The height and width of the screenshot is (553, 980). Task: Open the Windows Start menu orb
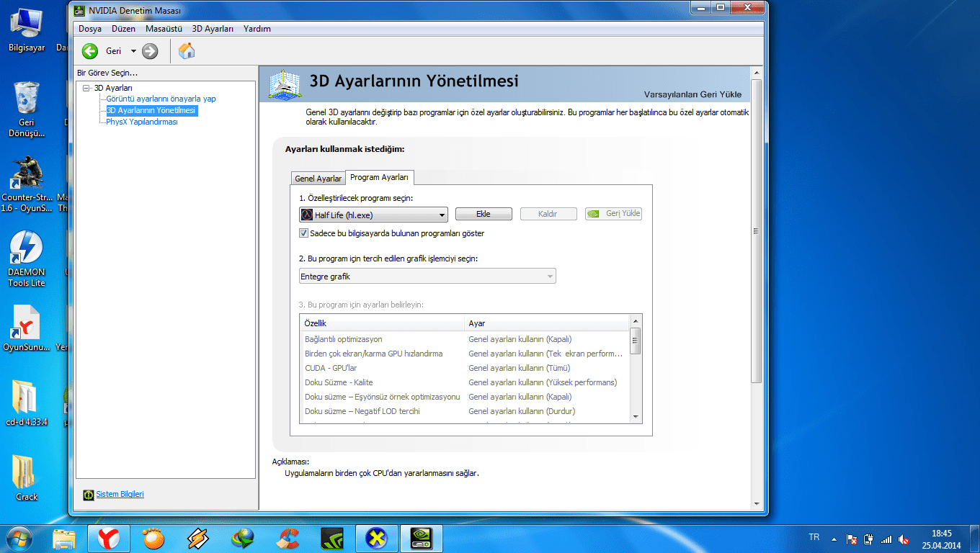pyautogui.click(x=20, y=538)
